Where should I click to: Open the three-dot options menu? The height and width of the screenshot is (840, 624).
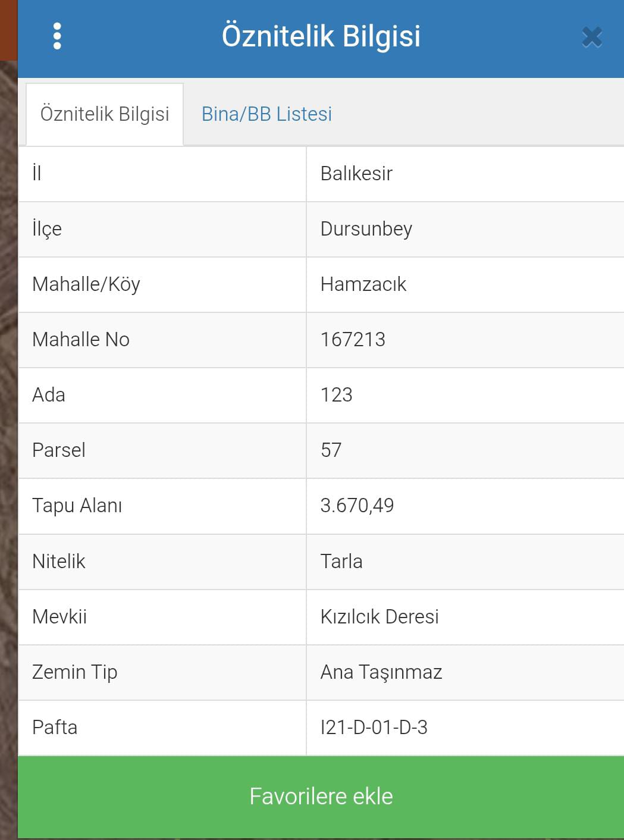pos(57,36)
